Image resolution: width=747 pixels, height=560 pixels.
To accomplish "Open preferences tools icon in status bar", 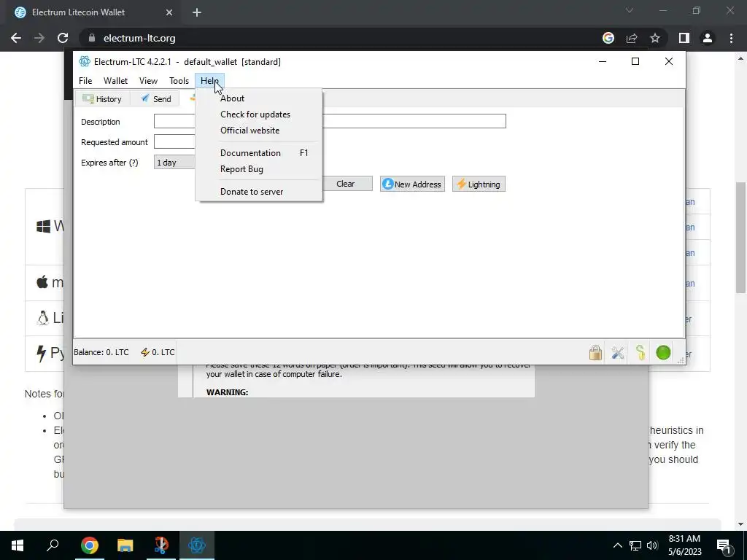I will pos(618,352).
